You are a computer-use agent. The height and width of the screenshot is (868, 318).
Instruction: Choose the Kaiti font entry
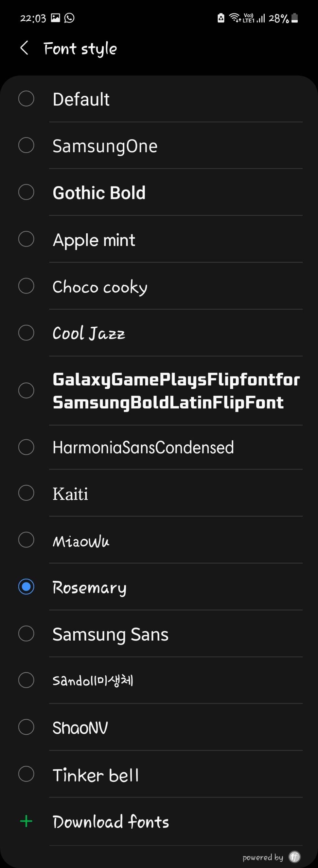70,494
